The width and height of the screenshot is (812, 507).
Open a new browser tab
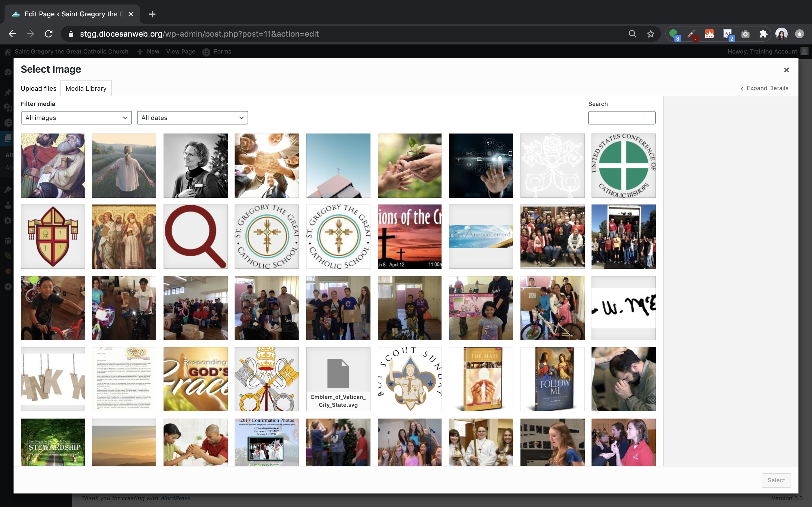point(152,14)
